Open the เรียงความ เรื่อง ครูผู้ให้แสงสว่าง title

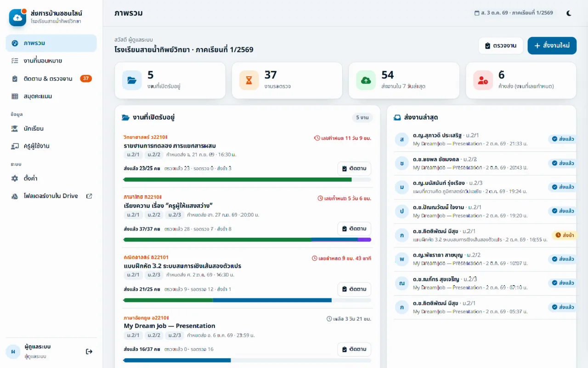[x=168, y=205]
